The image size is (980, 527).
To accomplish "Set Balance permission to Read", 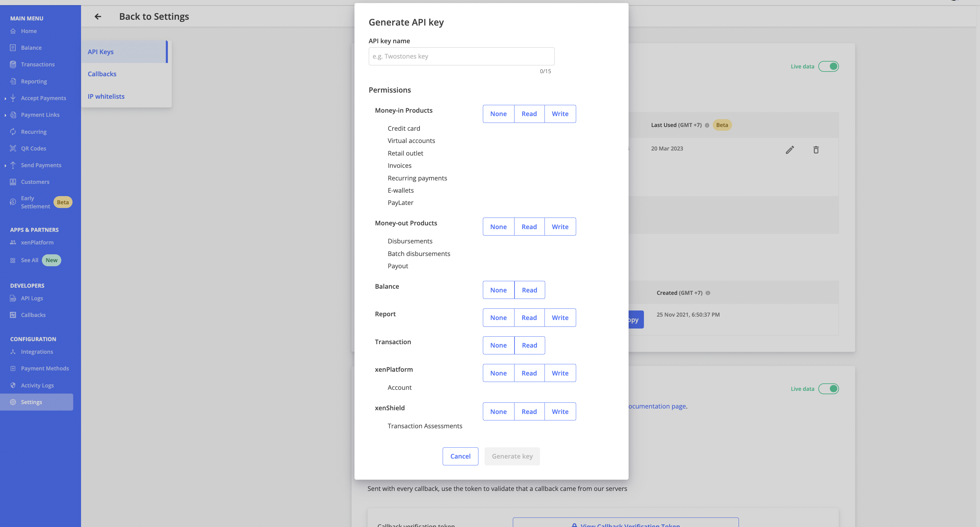I will click(x=529, y=290).
